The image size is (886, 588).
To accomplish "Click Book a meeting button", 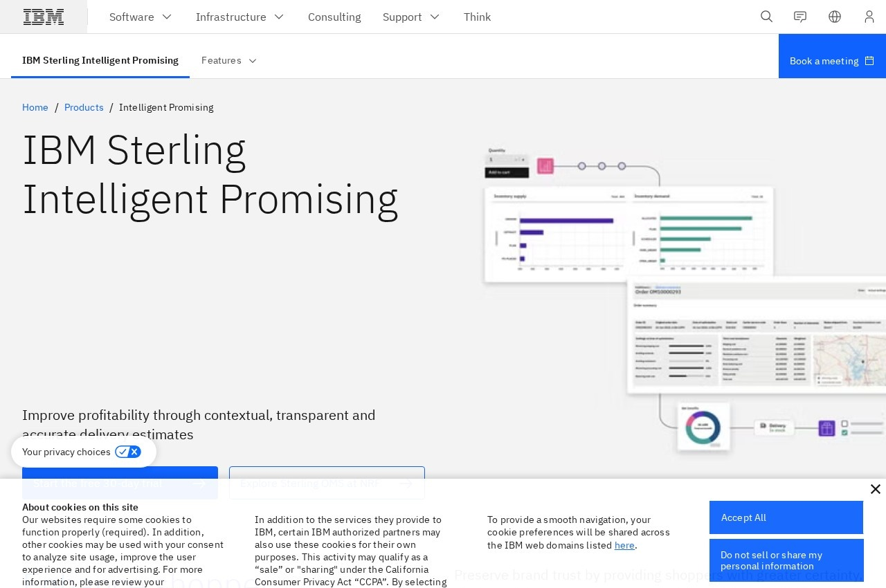I will coord(832,56).
